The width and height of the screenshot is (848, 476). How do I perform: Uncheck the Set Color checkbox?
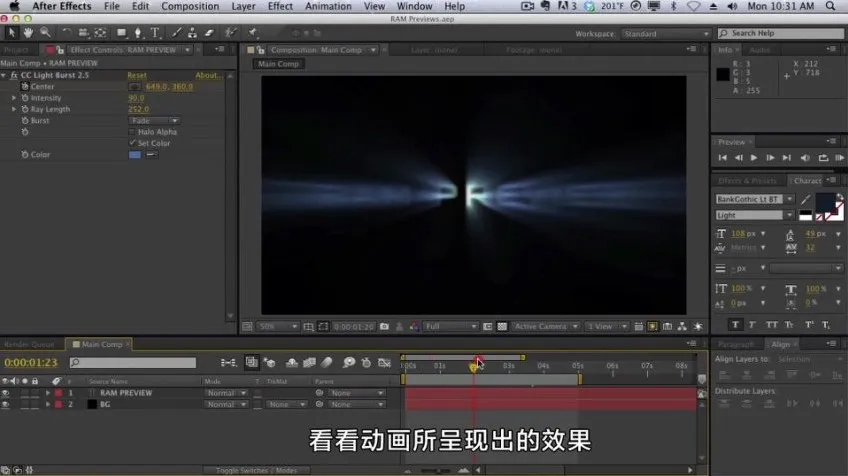(132, 143)
